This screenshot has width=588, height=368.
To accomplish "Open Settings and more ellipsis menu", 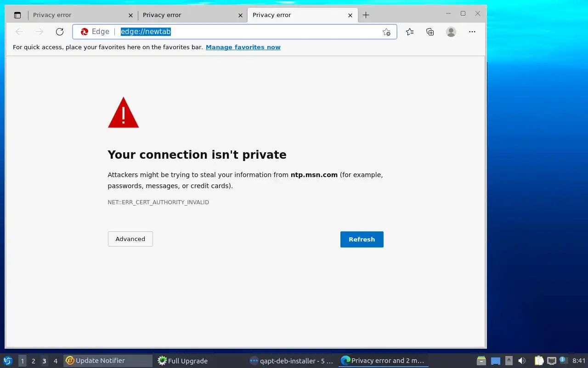I will tap(472, 32).
